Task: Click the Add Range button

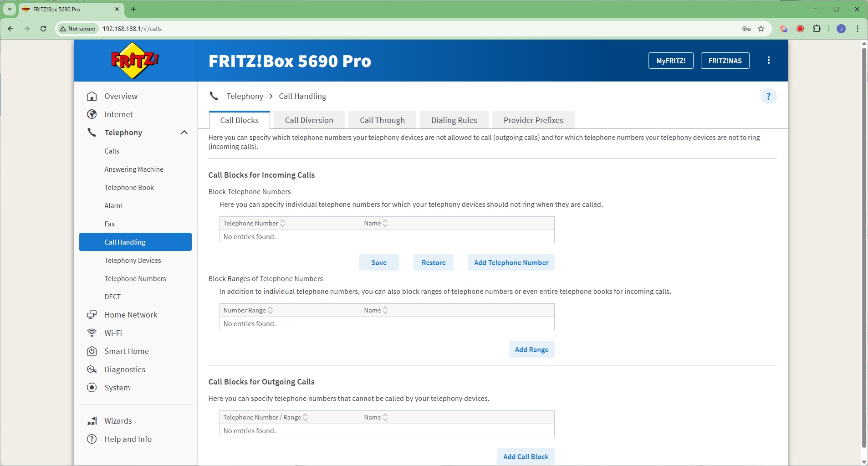Action: (x=531, y=349)
